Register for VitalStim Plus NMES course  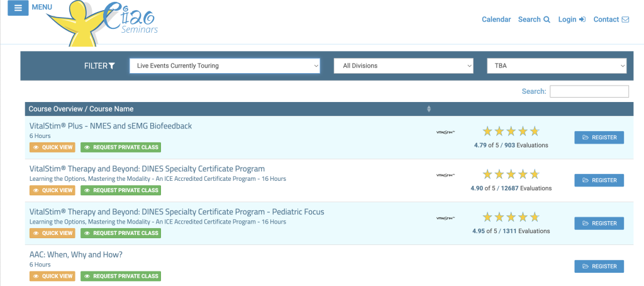599,137
